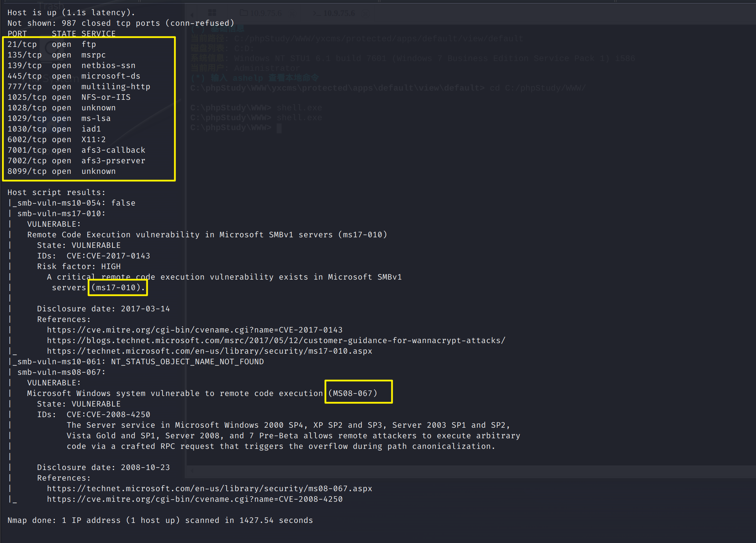Click the '445/tcp open microsoft-ds' row

coord(74,76)
